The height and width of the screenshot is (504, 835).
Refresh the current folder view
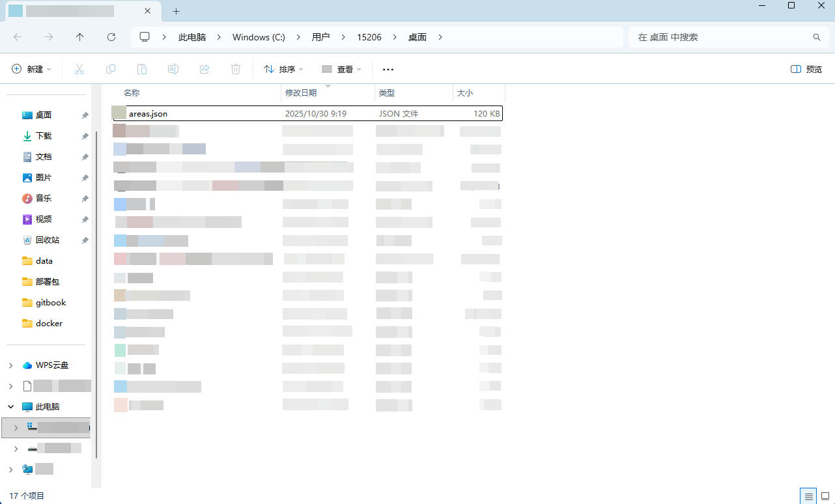coord(111,37)
